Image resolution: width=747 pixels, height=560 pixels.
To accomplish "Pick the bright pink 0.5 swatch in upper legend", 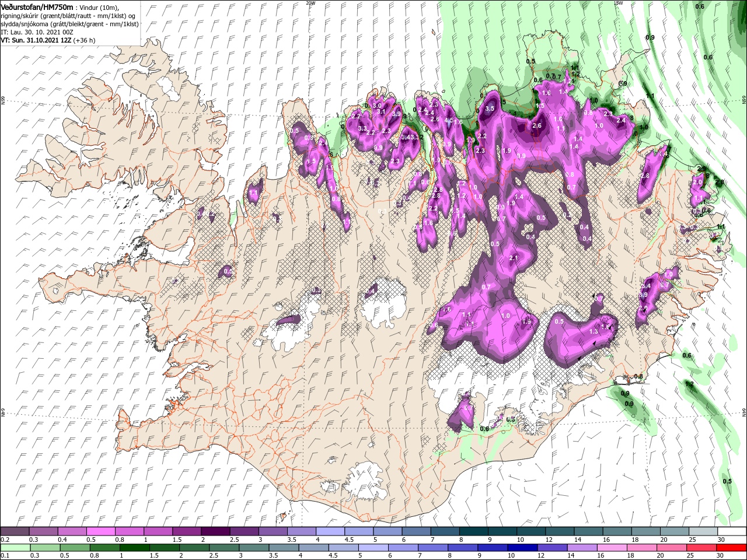I will click(100, 531).
